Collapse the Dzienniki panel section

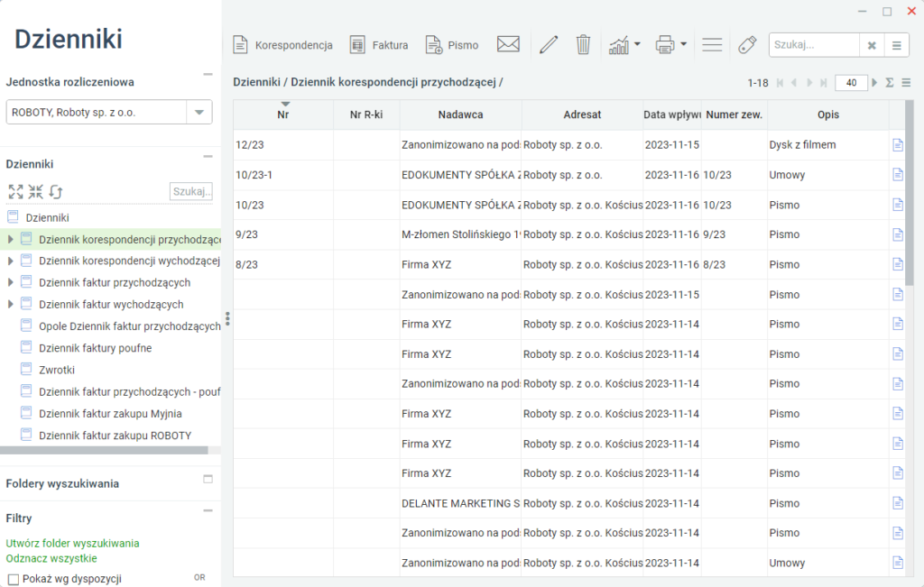208,157
